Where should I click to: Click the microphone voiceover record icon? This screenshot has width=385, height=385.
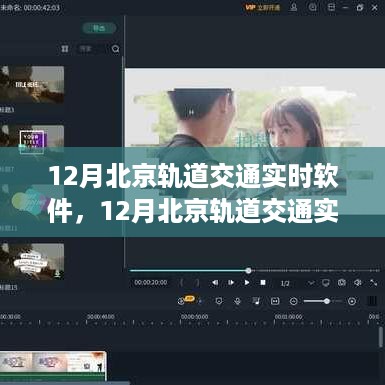point(237,301)
